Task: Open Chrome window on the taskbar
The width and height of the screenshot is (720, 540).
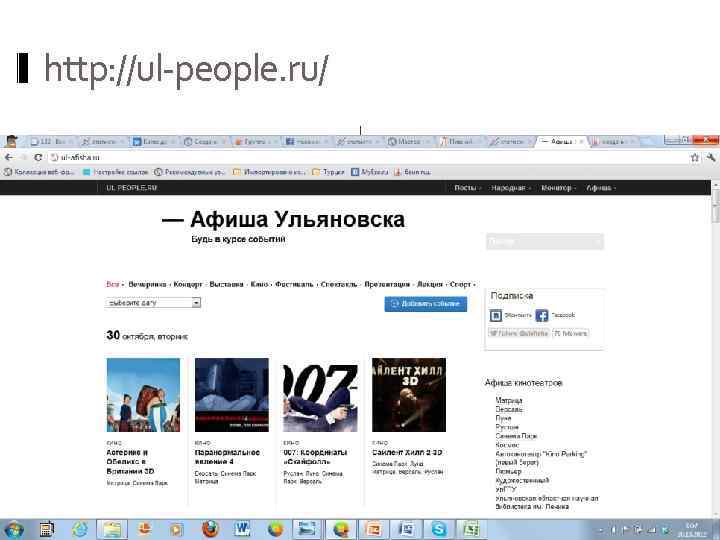Action: (x=341, y=529)
